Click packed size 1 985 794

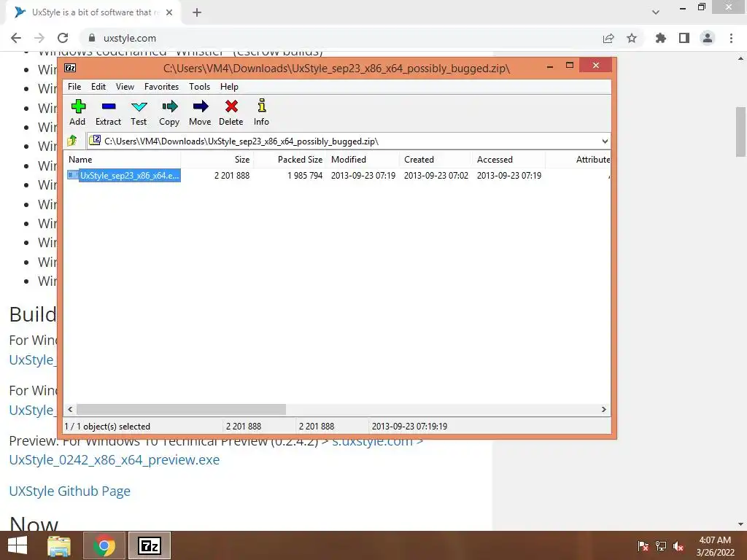(x=305, y=175)
